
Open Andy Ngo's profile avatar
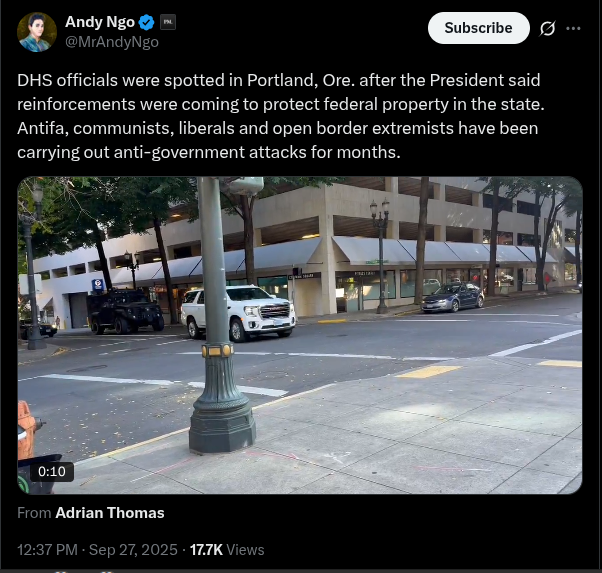point(37,32)
